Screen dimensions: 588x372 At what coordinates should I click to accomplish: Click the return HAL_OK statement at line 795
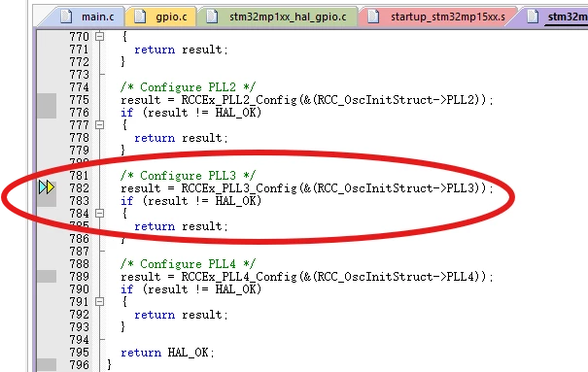tap(167, 353)
